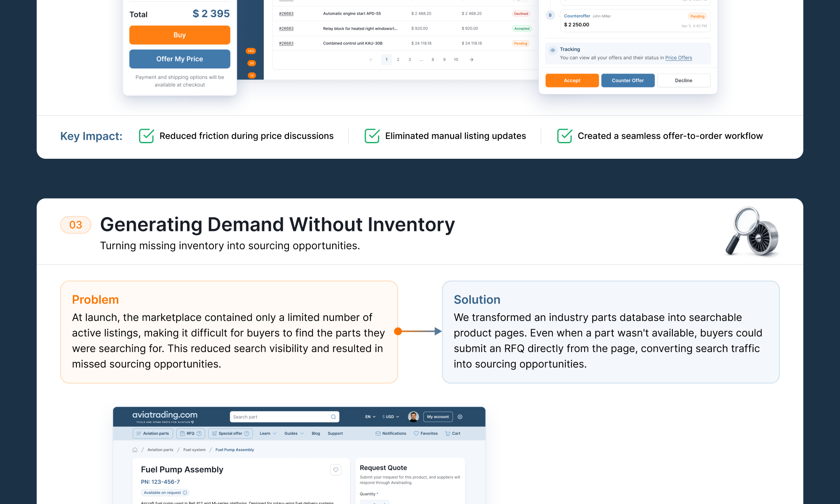
Task: Open #26683 link for Automatic engine start APD-55
Action: 286,14
